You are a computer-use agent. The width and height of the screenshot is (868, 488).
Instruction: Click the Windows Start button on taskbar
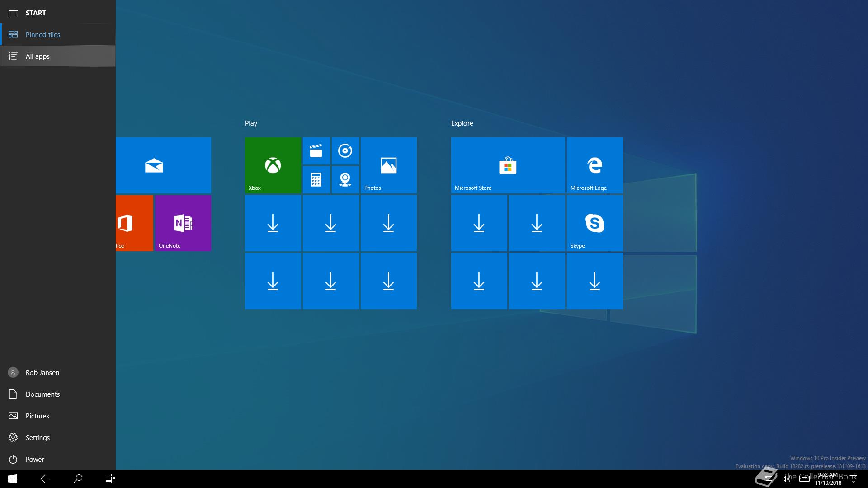(x=13, y=479)
